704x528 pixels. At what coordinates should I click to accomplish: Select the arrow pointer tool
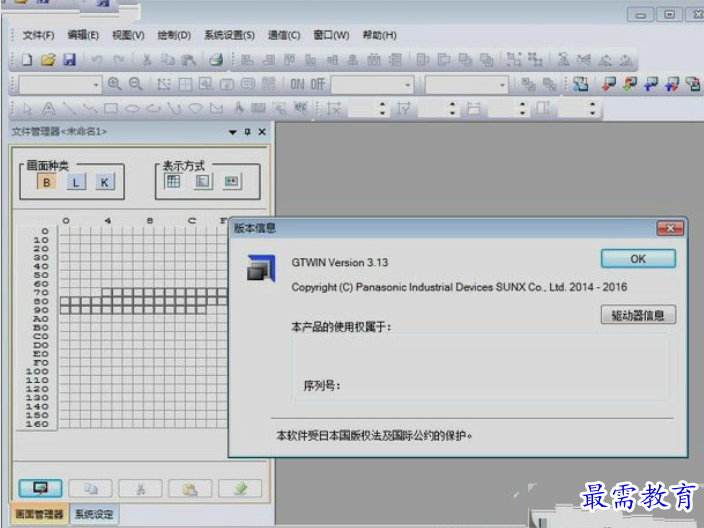(x=27, y=109)
